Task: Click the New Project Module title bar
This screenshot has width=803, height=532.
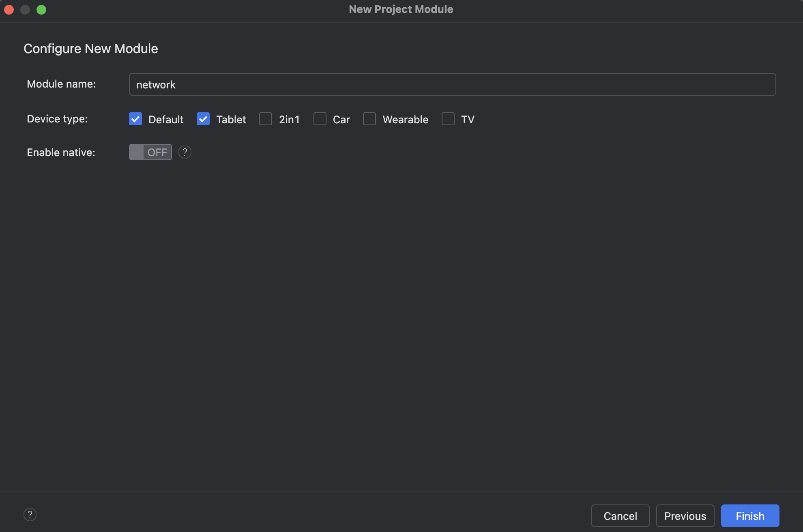Action: point(401,9)
